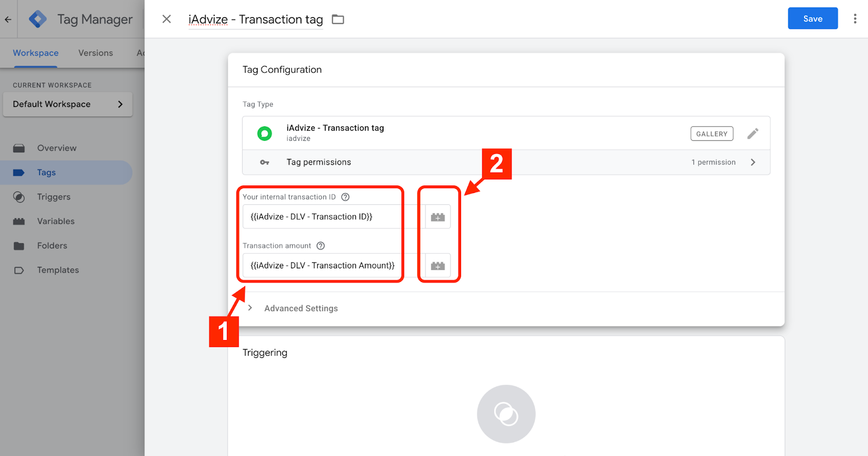Click the pencil icon to edit tag type
This screenshot has width=868, height=456.
[752, 133]
